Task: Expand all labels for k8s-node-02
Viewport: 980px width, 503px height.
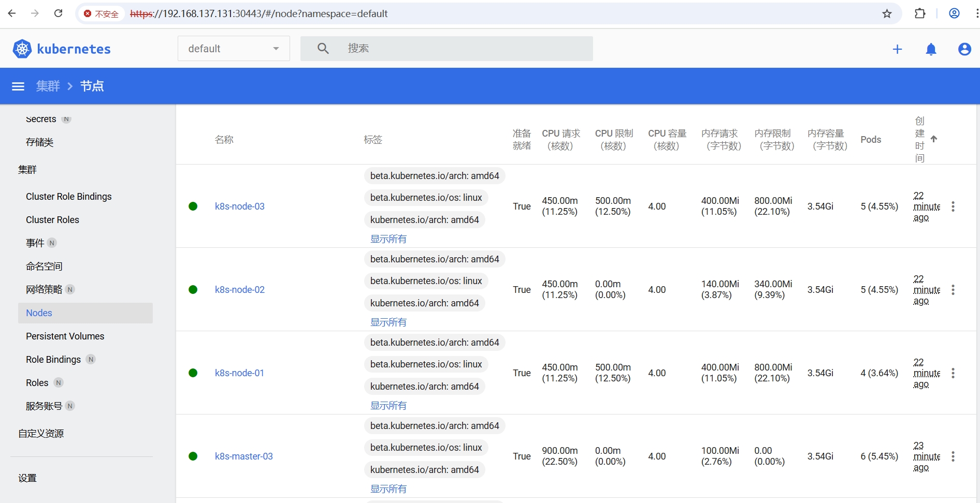Action: point(388,322)
